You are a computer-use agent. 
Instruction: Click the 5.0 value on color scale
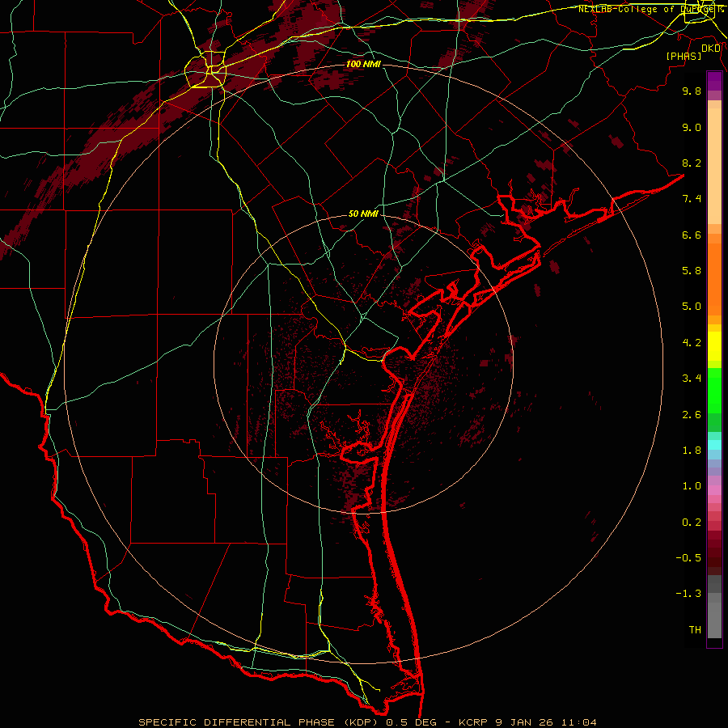[x=692, y=307]
